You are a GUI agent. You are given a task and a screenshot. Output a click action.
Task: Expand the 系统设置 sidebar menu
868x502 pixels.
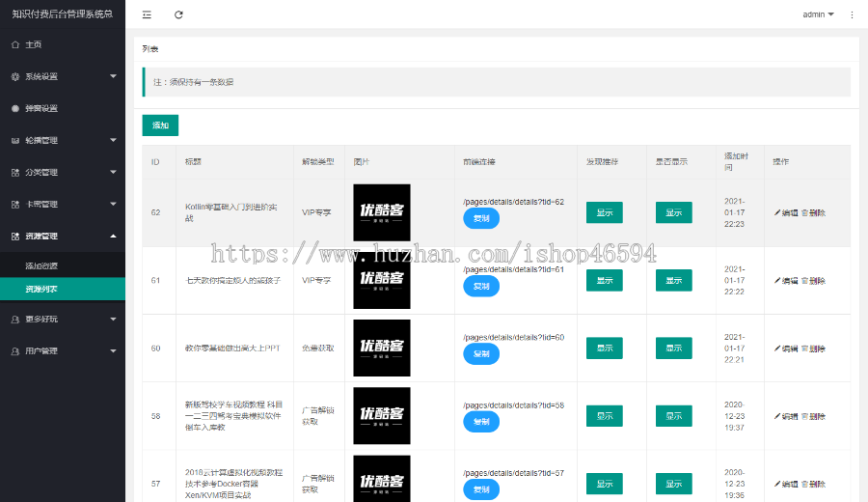(62, 76)
